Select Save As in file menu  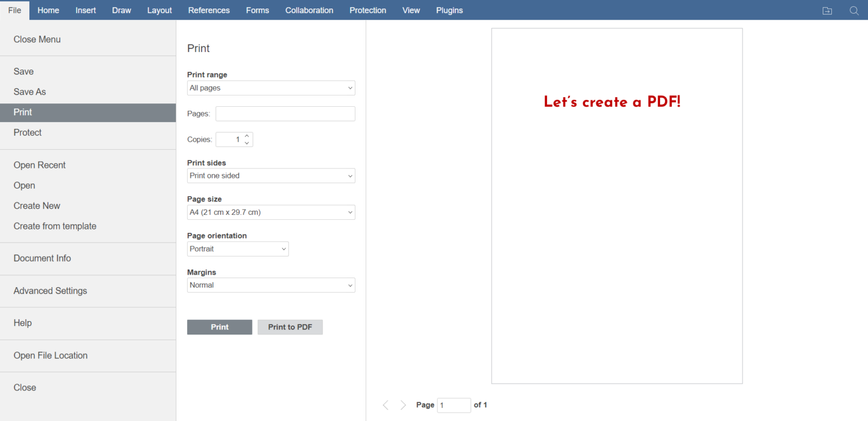[30, 92]
